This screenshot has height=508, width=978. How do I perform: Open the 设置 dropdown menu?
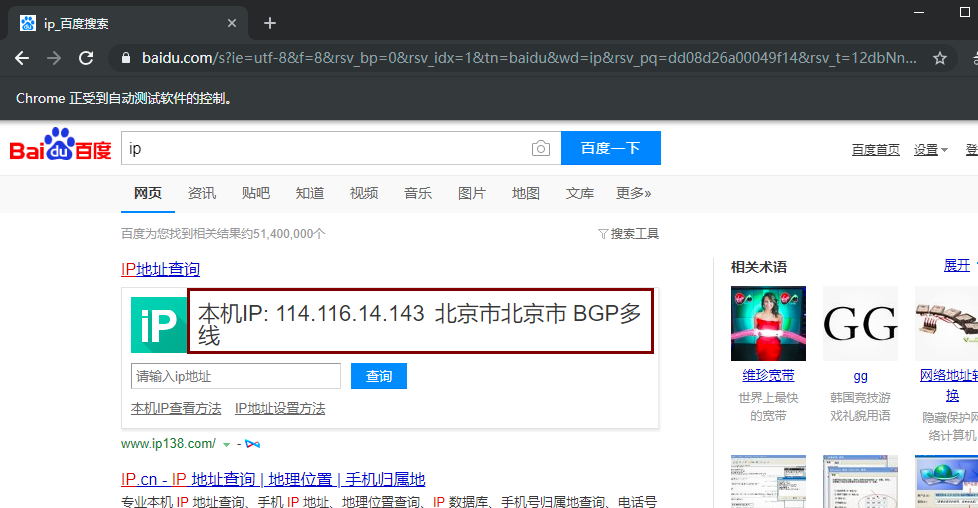931,150
